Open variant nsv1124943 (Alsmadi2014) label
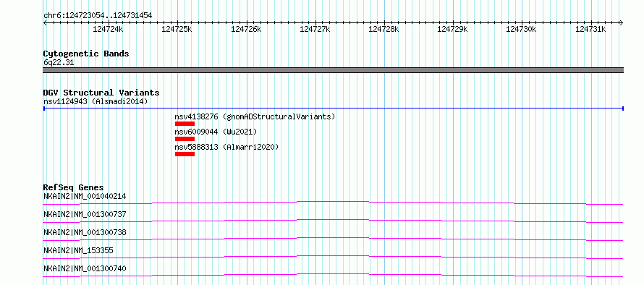The height and width of the screenshot is (285, 644). point(96,102)
